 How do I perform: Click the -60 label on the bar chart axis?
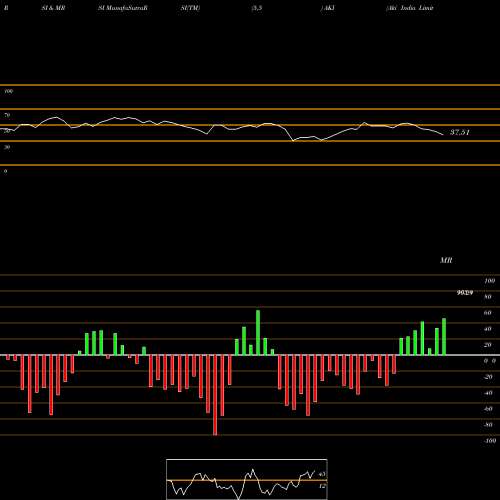[x=488, y=409]
